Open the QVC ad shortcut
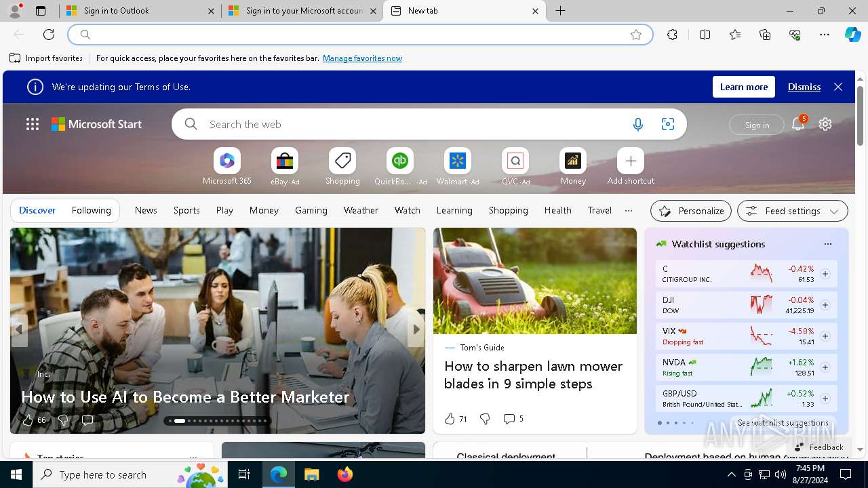This screenshot has height=488, width=868. [x=515, y=167]
